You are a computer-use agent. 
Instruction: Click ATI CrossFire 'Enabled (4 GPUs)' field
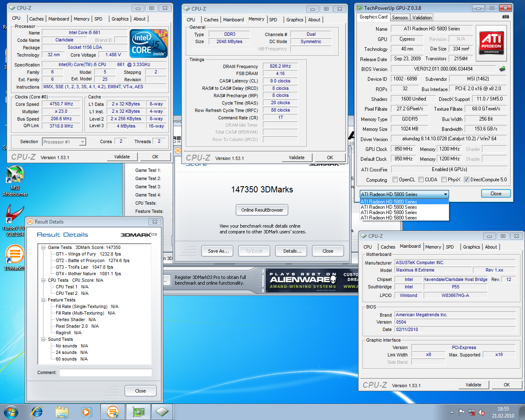pos(449,169)
